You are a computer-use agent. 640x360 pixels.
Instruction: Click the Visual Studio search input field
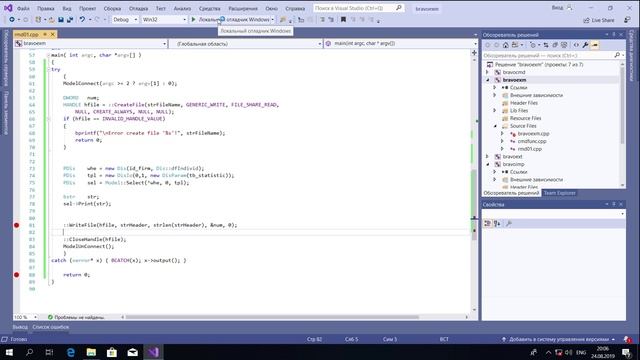(x=354, y=8)
